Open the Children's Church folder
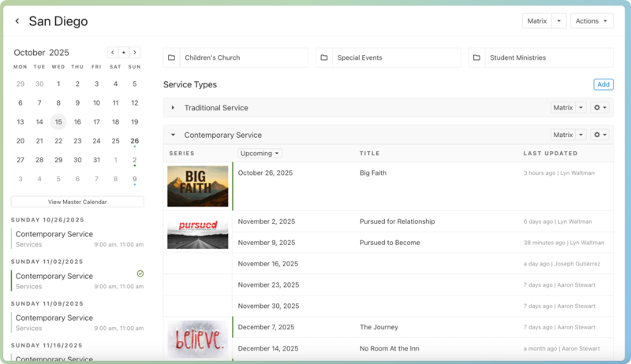The image size is (631, 364). tap(236, 58)
